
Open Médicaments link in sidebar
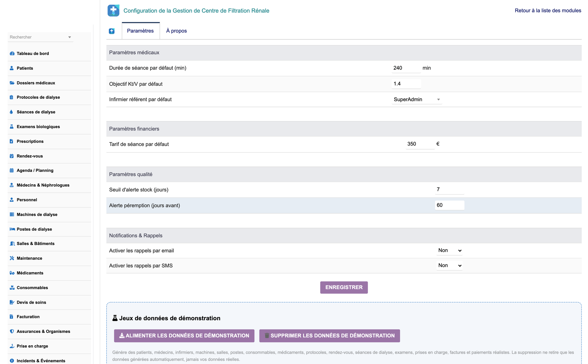tap(30, 273)
